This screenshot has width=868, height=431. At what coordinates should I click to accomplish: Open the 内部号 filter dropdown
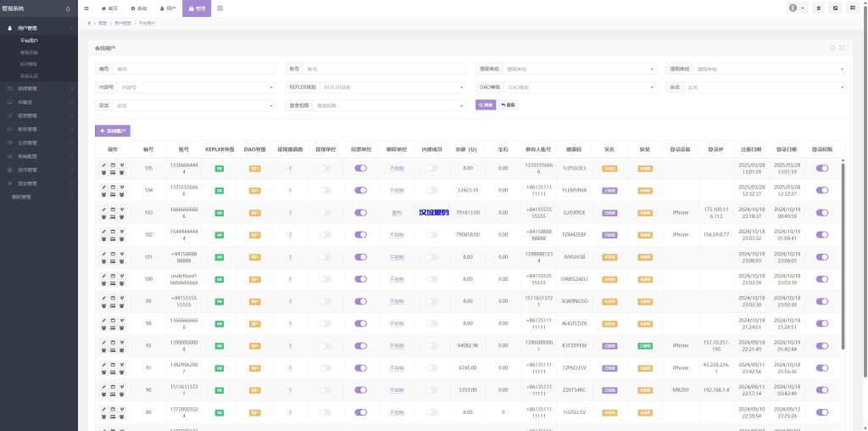pos(195,87)
